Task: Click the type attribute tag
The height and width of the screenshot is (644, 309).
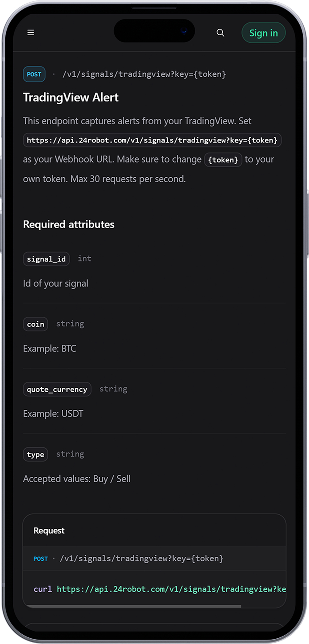Action: [x=35, y=454]
